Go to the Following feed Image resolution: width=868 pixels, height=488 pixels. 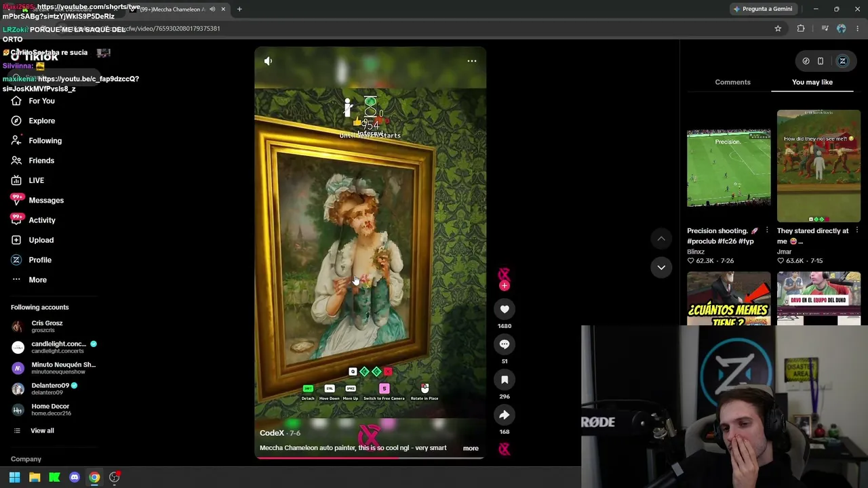click(x=45, y=140)
